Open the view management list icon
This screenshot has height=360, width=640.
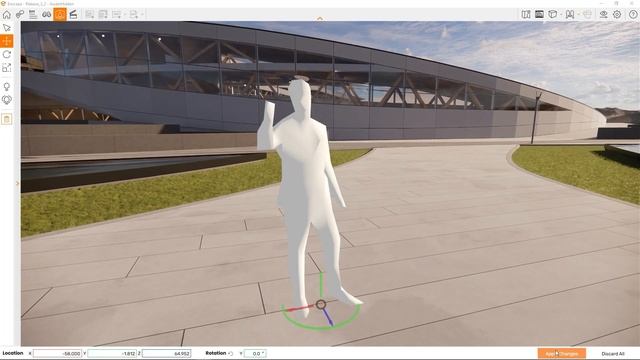(33, 15)
